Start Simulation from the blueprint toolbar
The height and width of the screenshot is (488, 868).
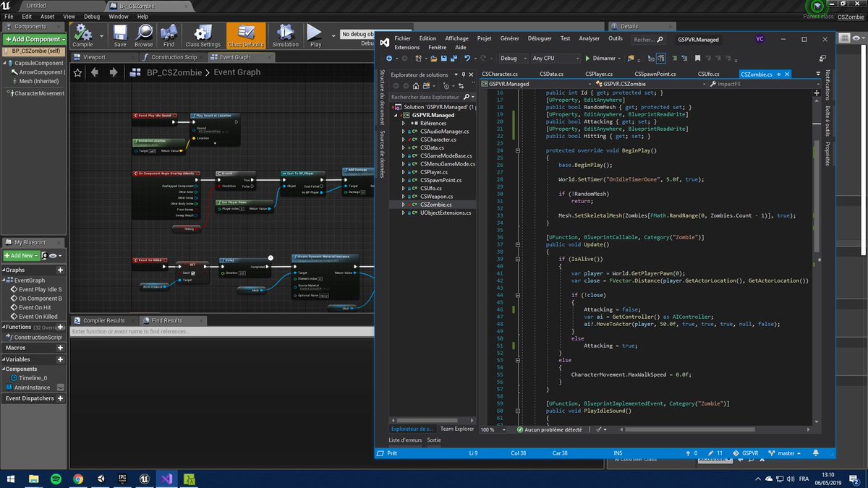coord(285,34)
